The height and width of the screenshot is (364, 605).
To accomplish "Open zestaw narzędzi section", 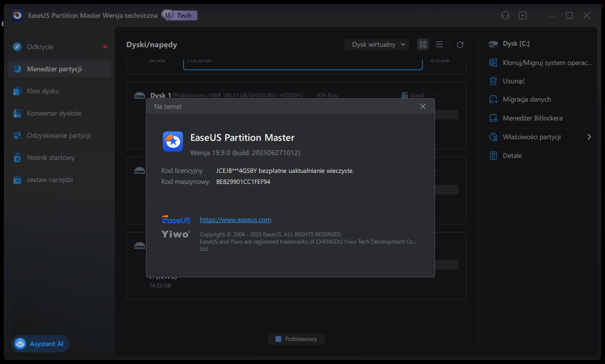I will coord(59,180).
